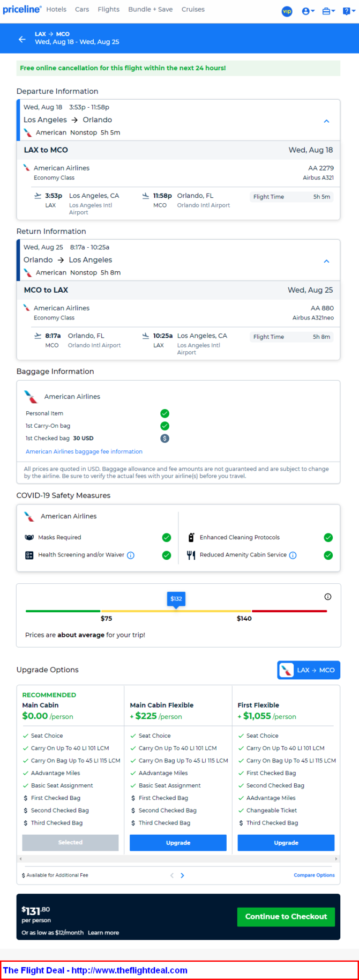Click American Airlines logo in Baggage Information

coord(31,397)
